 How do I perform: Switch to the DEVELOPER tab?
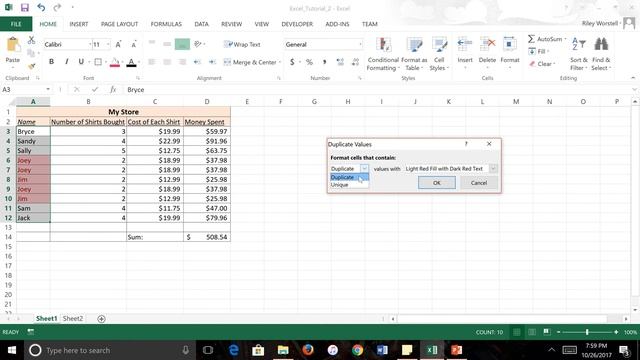click(x=297, y=24)
